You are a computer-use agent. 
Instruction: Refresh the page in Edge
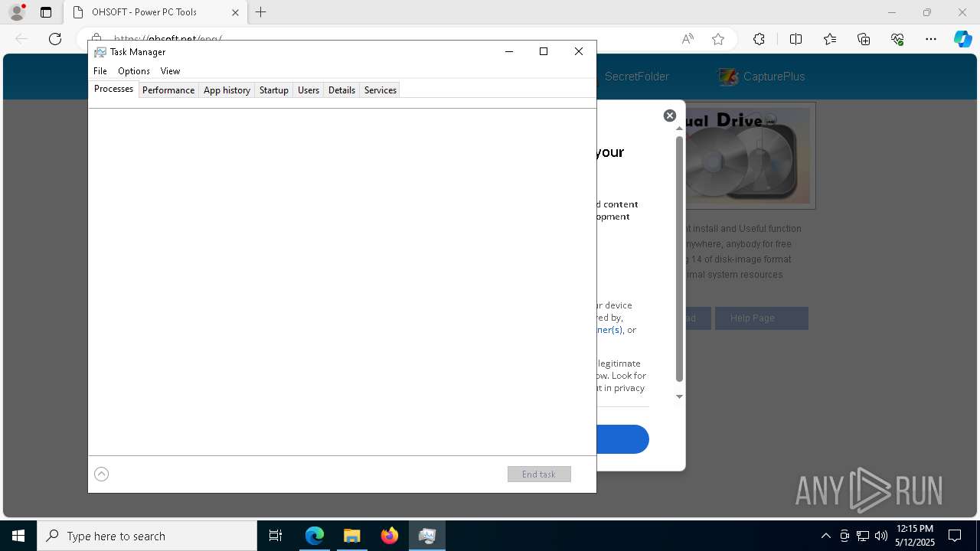point(55,39)
